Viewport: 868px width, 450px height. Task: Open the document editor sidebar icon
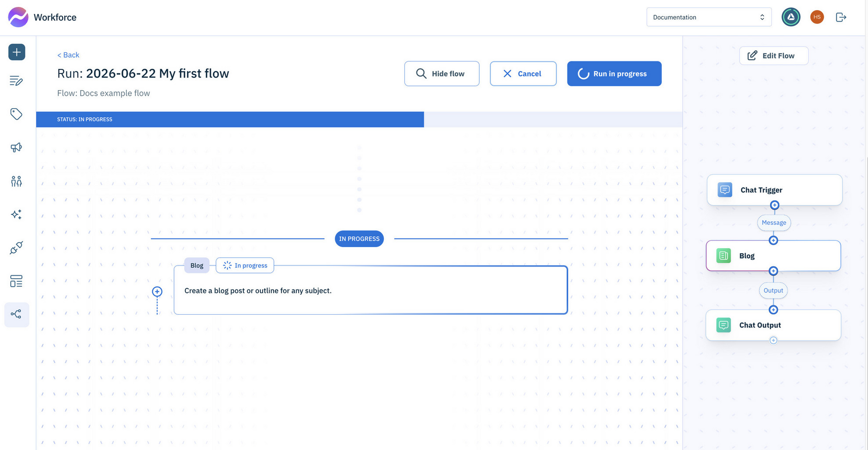17,81
